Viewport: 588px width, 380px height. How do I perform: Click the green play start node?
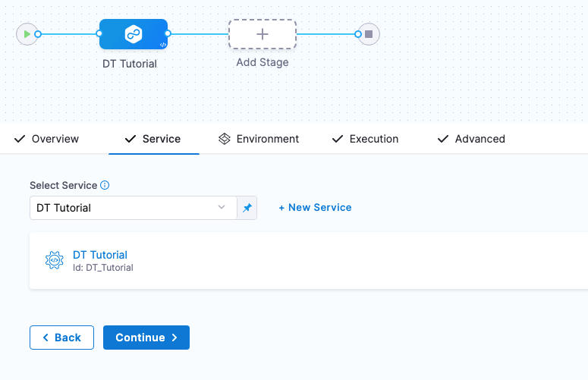27,34
